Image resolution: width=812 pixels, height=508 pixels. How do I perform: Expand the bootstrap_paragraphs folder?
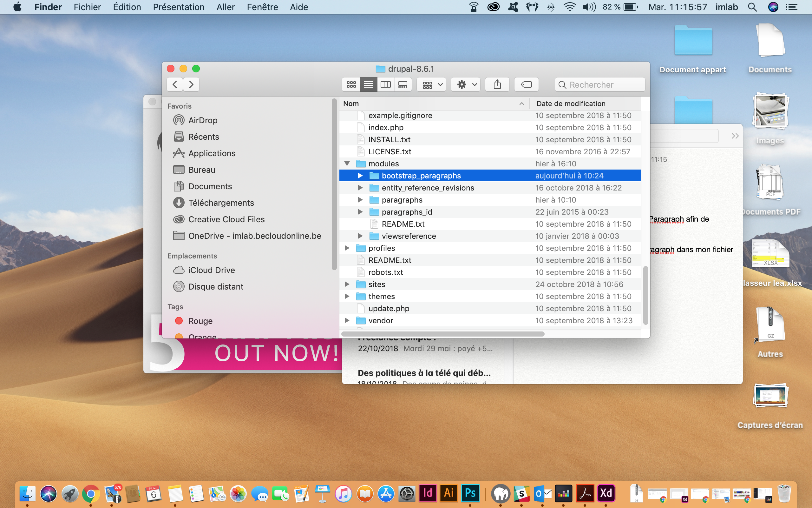360,175
